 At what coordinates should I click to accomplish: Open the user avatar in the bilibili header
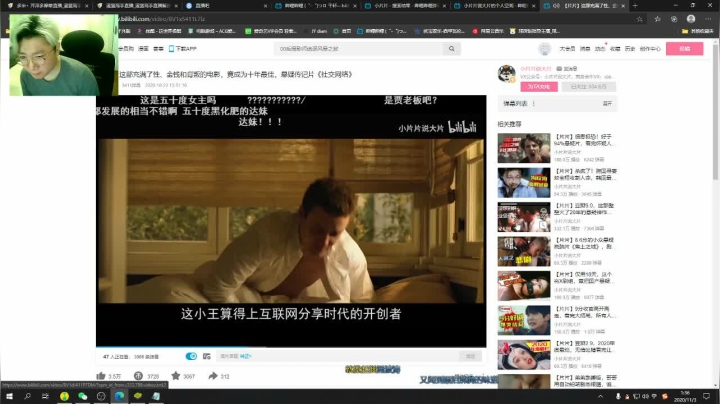point(545,49)
